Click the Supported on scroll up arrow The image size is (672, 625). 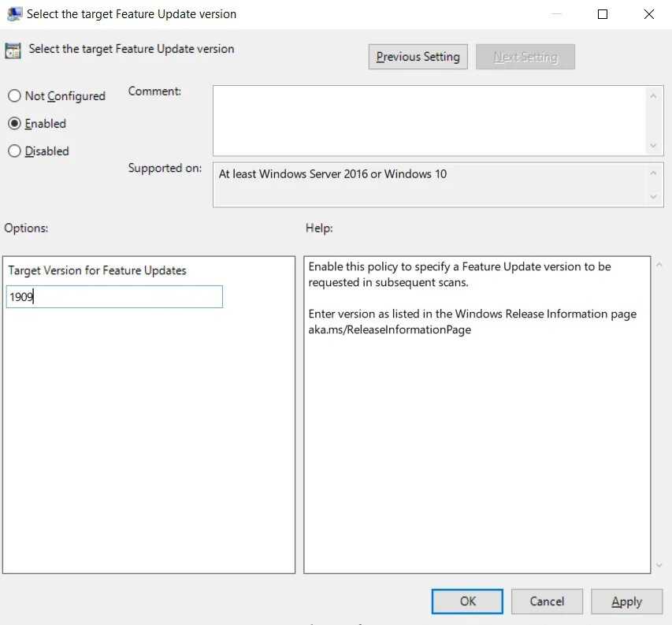(x=653, y=173)
